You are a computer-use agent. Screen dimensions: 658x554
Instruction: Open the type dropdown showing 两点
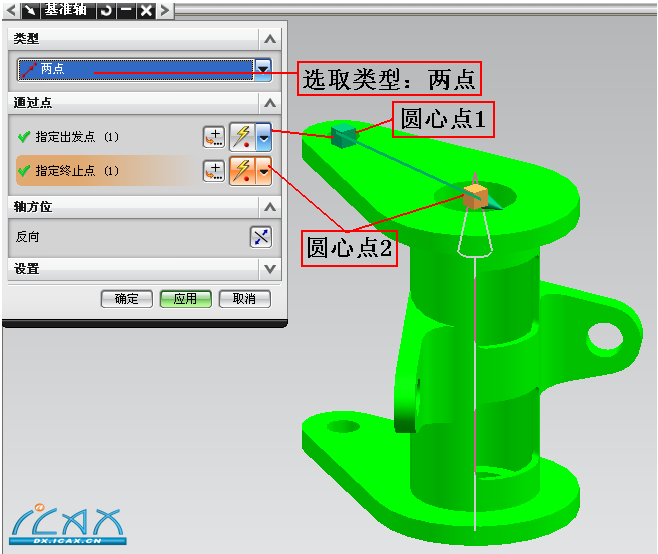point(263,69)
